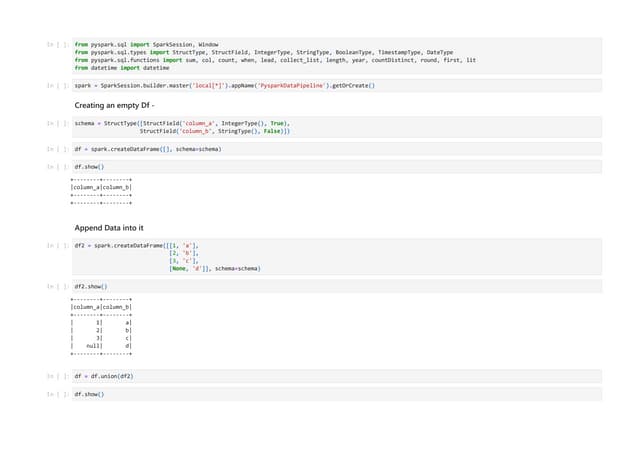Click the prompt next to df2.show() cell
This screenshot has width=640, height=452.
click(56, 287)
